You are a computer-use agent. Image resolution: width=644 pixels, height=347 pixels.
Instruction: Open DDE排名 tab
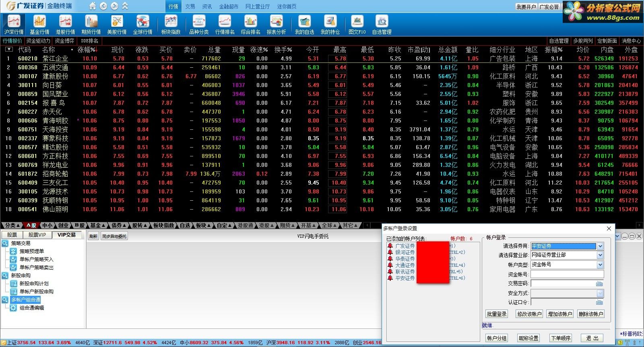tap(89, 41)
